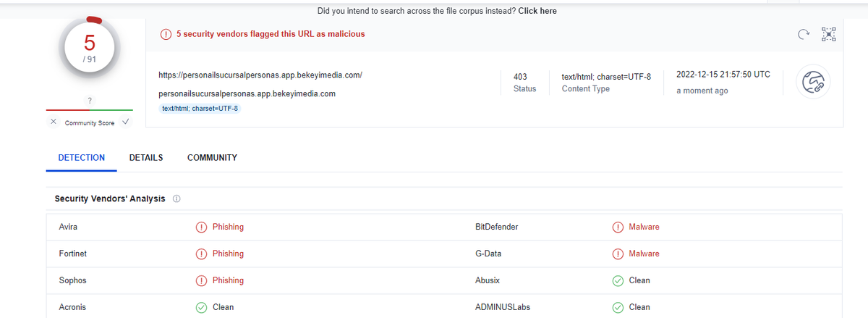
Task: Click the Sophos vendor name
Action: pyautogui.click(x=72, y=280)
